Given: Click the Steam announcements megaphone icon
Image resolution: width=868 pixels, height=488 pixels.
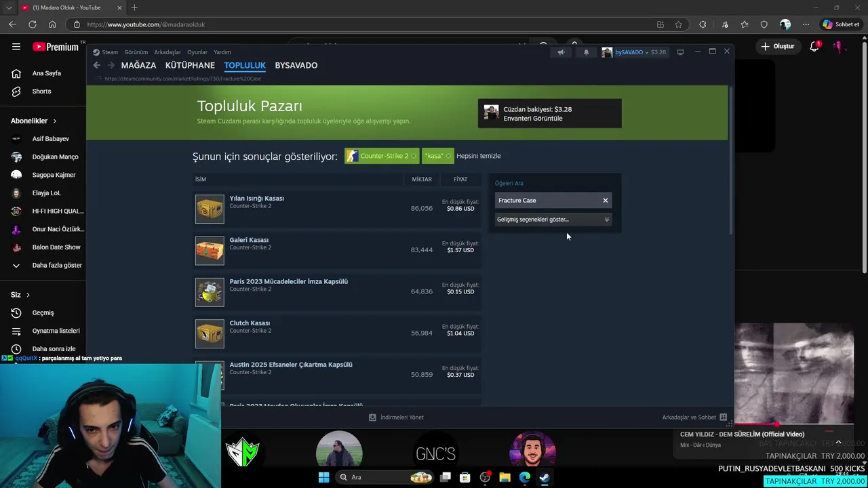Looking at the screenshot, I should point(561,52).
